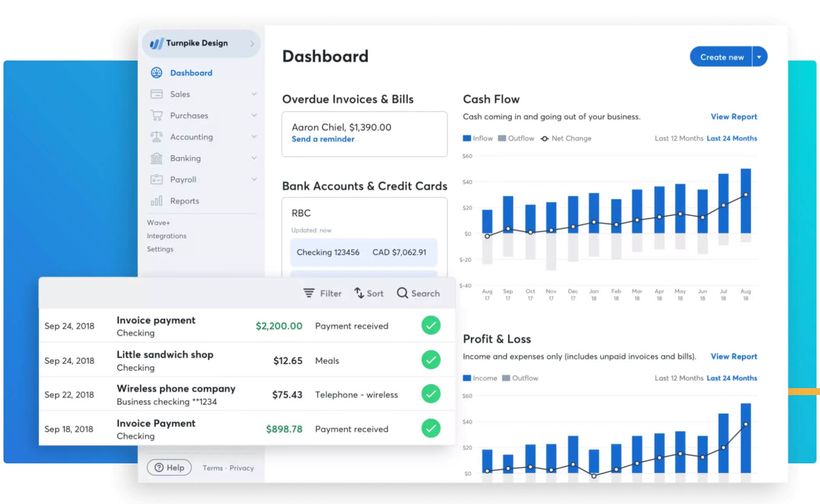Screen dimensions: 820x504
Task: Click the Purchases shopping cart icon
Action: coord(156,115)
